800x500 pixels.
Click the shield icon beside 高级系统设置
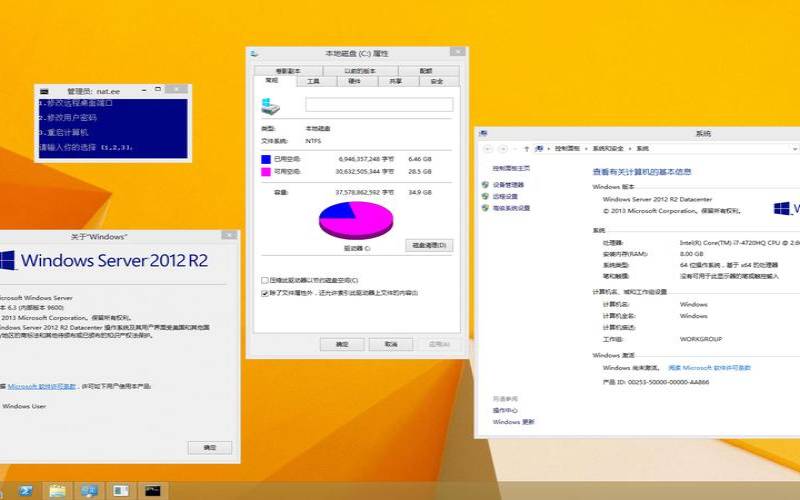click(x=485, y=208)
